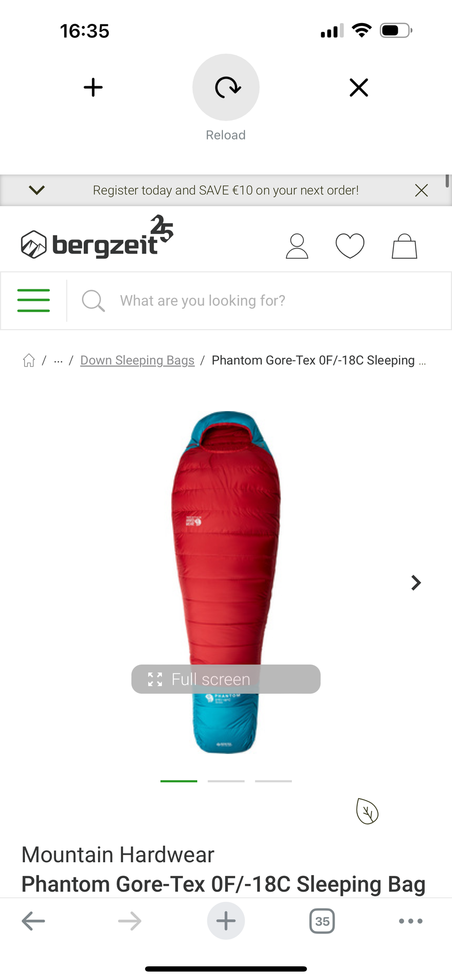
Task: Open the user account icon
Action: click(297, 246)
